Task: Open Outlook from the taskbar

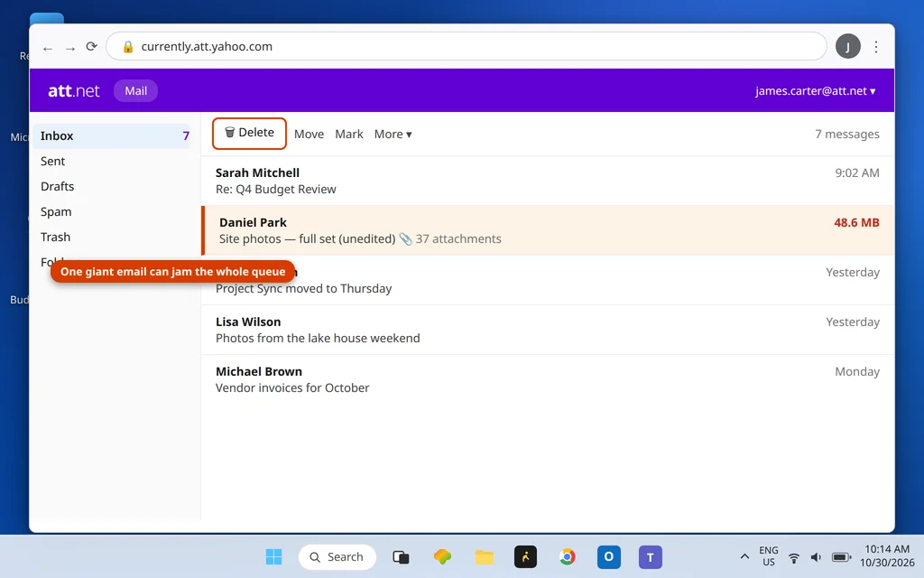Action: point(609,556)
